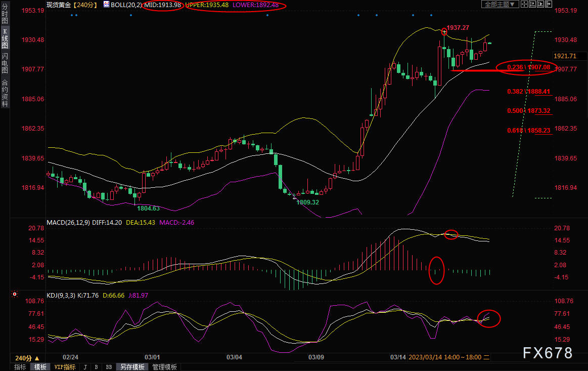Click the 另存模板 button
The height and width of the screenshot is (371, 588).
point(132,367)
